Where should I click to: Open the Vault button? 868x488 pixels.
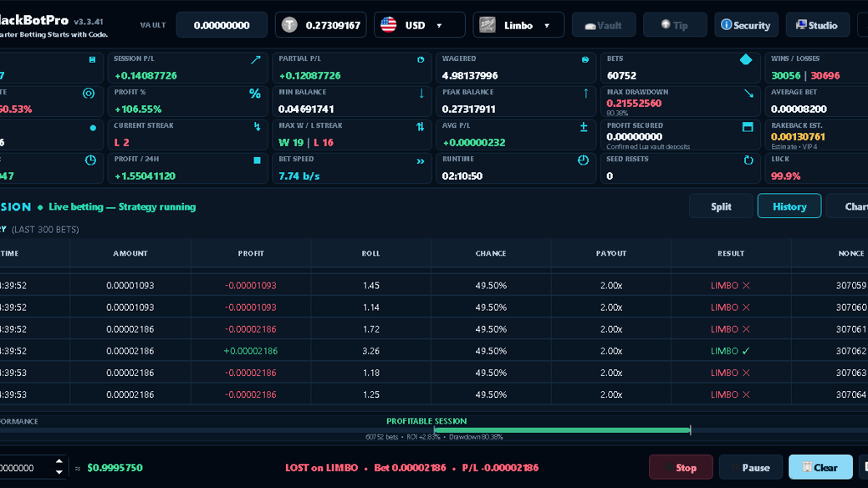click(x=604, y=25)
